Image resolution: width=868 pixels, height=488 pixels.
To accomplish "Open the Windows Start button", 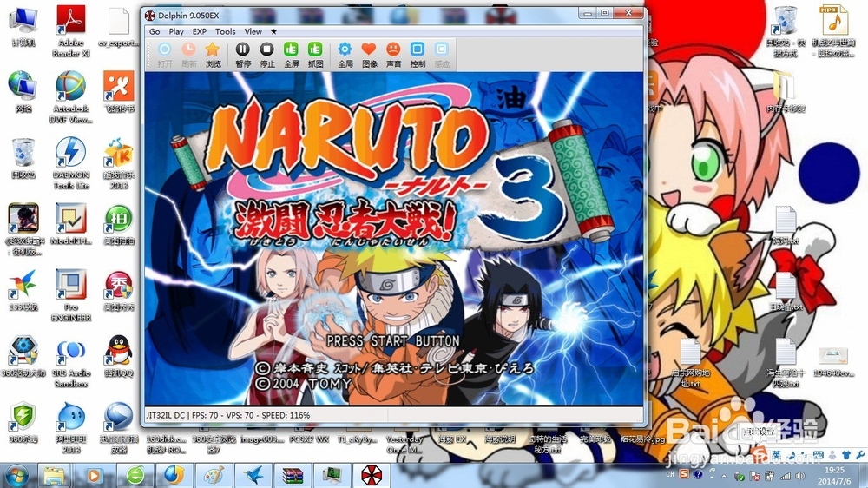I will [16, 476].
